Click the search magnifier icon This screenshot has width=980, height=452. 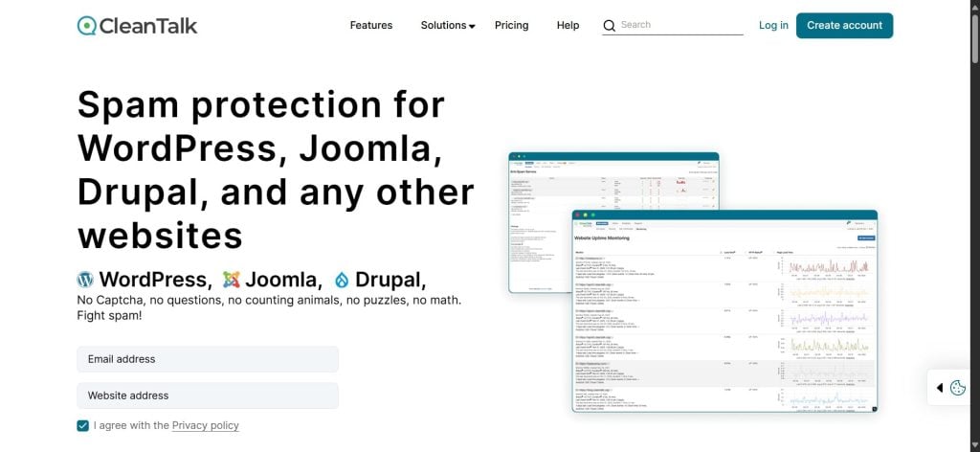pyautogui.click(x=610, y=26)
